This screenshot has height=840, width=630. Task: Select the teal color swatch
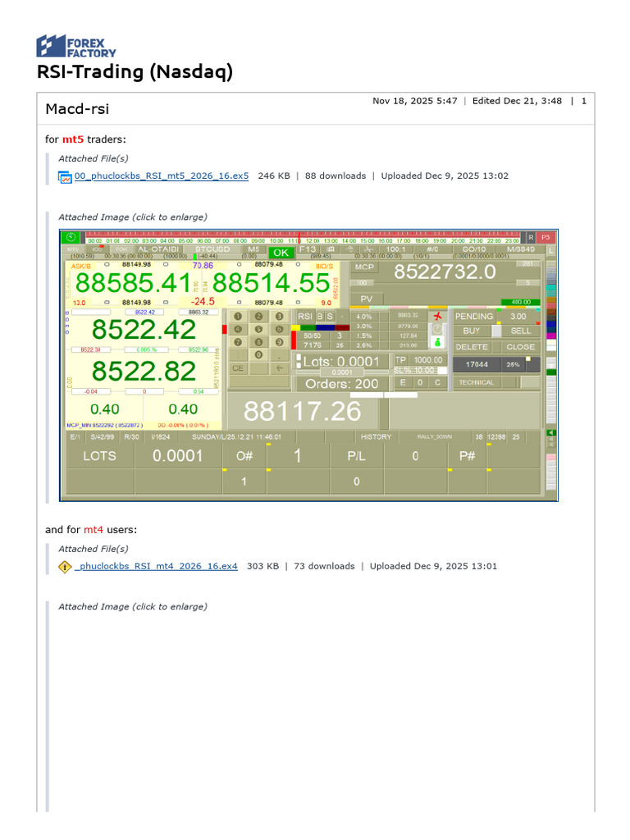(550, 288)
